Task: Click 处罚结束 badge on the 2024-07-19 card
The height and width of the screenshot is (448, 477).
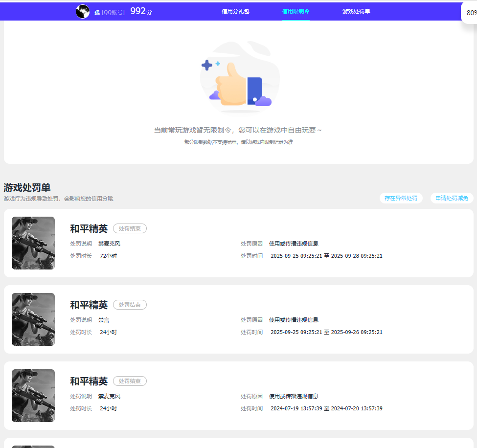Action: (x=130, y=381)
